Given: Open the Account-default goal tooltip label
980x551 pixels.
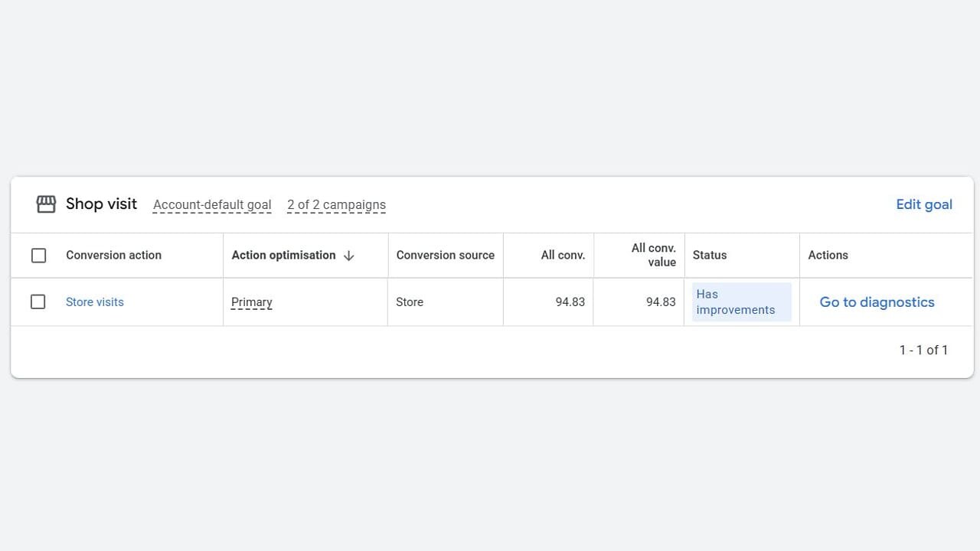Looking at the screenshot, I should tap(212, 205).
